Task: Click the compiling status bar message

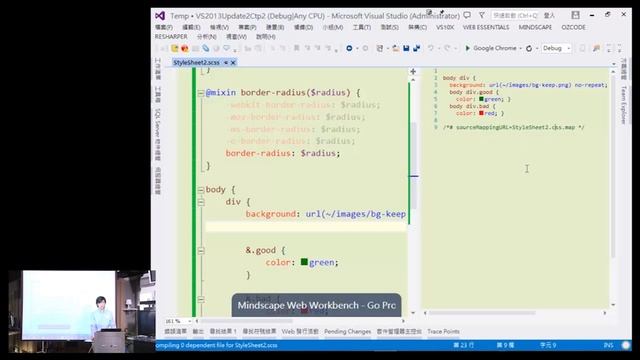Action: pos(216,345)
